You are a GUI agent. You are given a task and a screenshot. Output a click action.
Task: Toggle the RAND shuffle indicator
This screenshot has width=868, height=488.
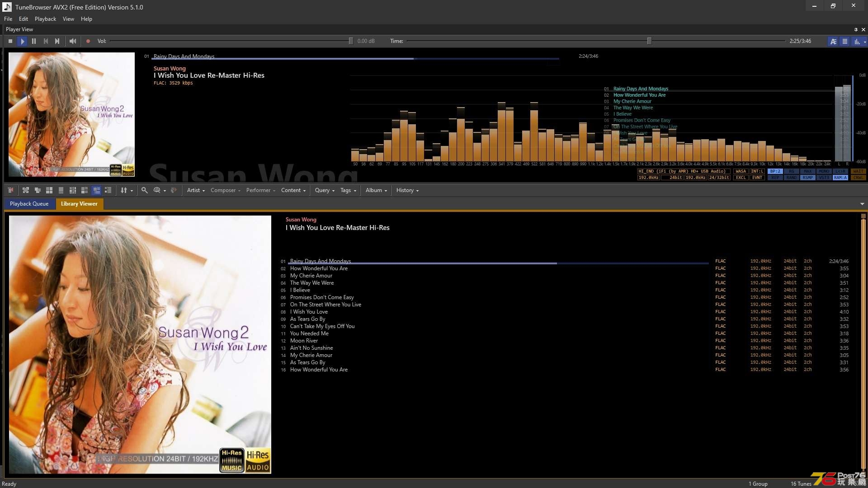point(791,178)
